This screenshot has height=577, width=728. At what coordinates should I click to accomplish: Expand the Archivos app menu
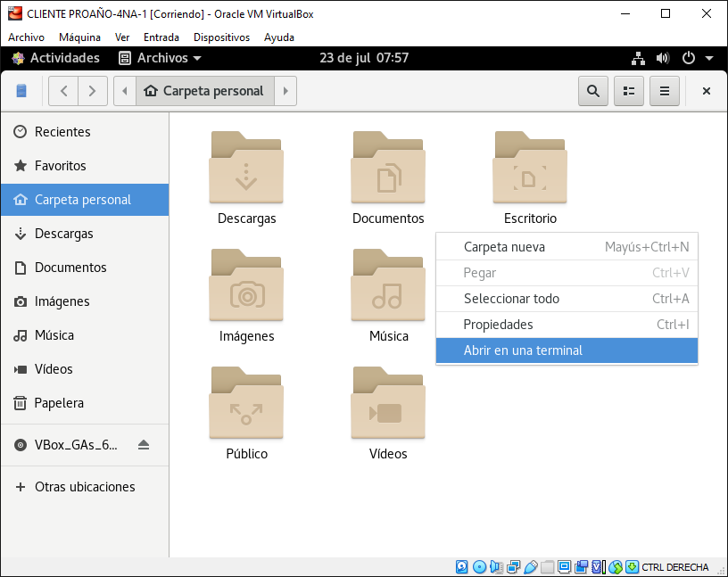pyautogui.click(x=161, y=58)
